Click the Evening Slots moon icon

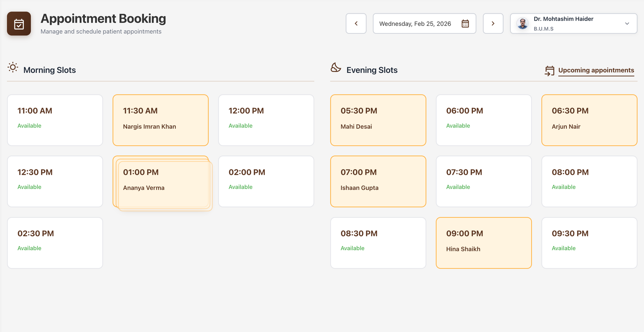336,67
